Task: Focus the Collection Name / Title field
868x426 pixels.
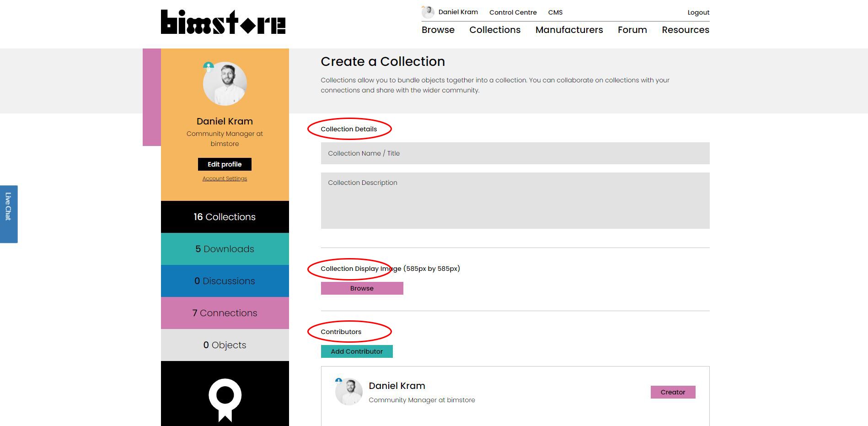Action: click(515, 153)
